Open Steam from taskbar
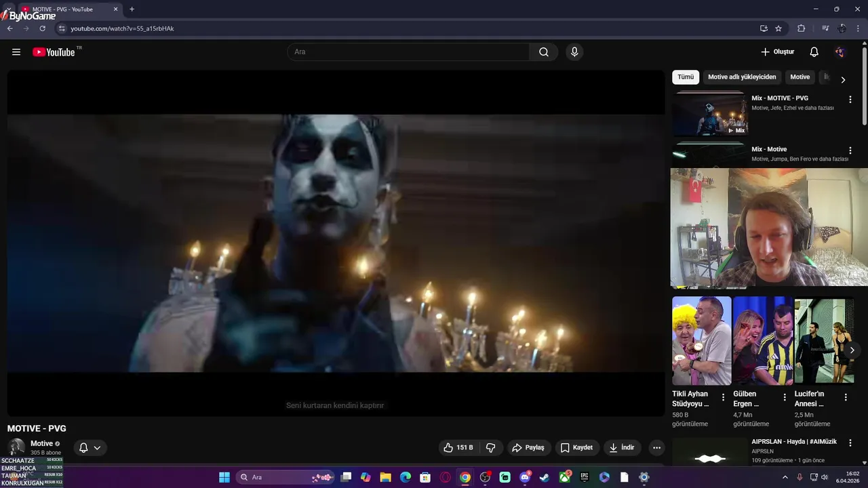The image size is (868, 488). [545, 477]
